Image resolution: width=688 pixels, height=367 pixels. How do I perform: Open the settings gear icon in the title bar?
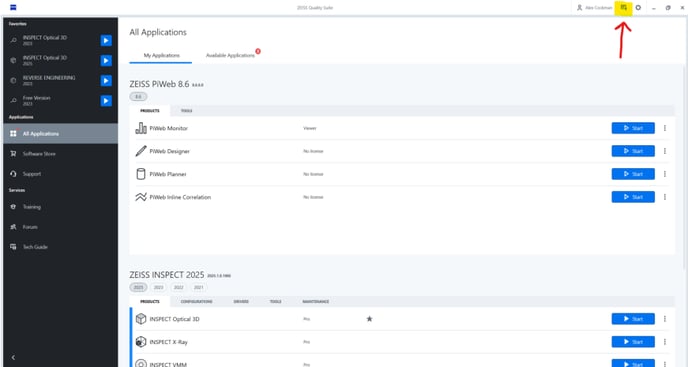point(638,7)
